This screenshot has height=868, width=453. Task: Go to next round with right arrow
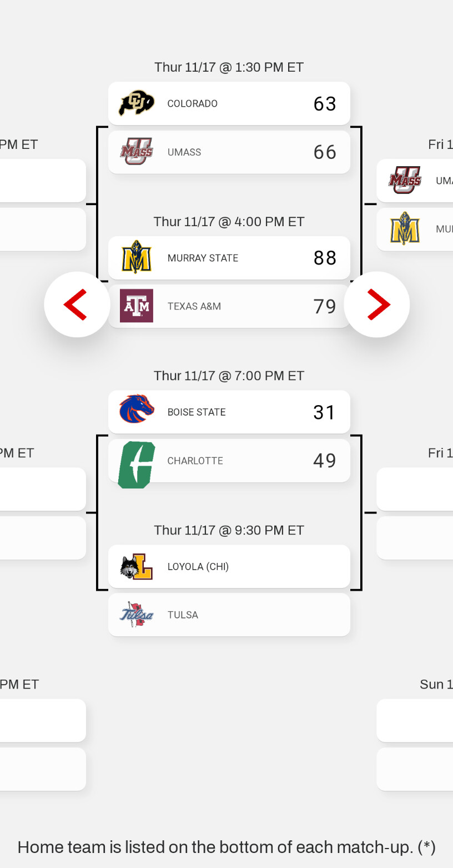[x=377, y=305]
